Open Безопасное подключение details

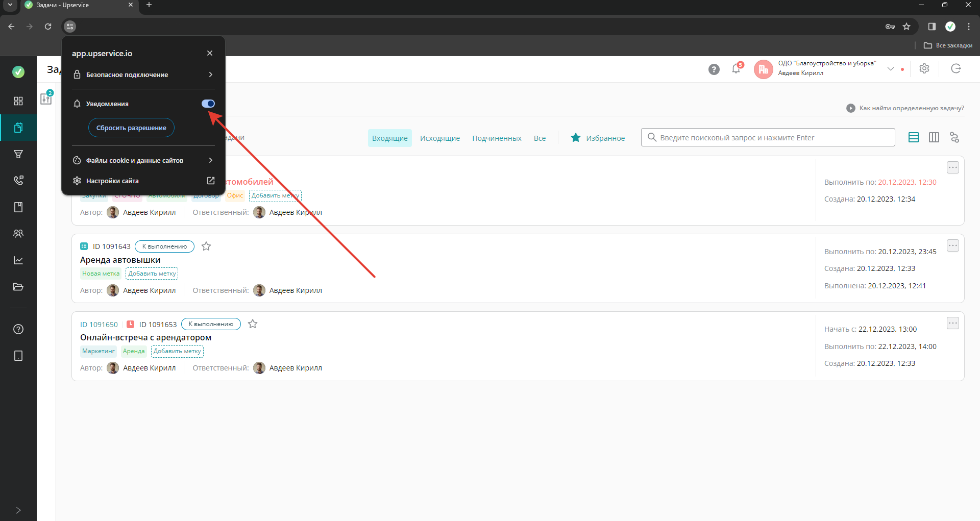[x=143, y=75]
